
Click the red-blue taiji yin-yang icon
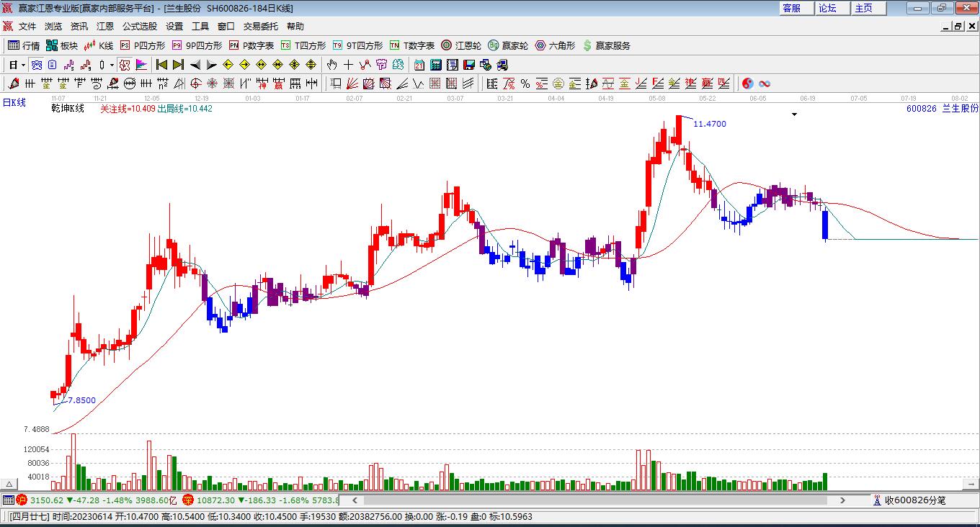point(748,84)
